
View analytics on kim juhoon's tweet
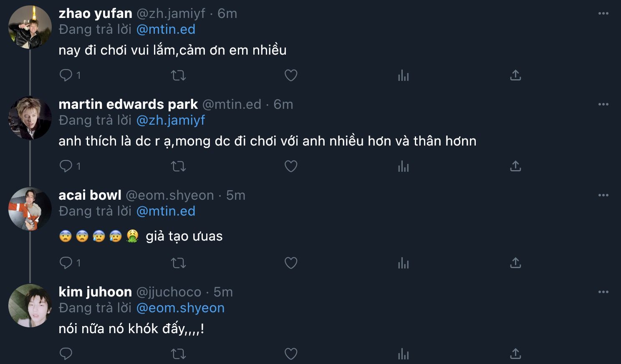403,354
